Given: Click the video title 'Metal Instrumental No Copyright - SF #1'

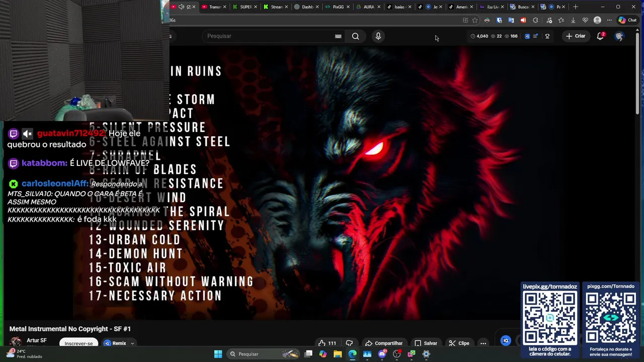Looking at the screenshot, I should point(70,329).
